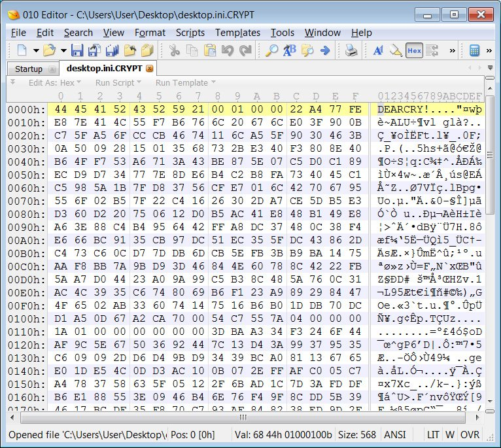Select address row 0160h
The width and height of the screenshot is (501, 448).
(27, 398)
